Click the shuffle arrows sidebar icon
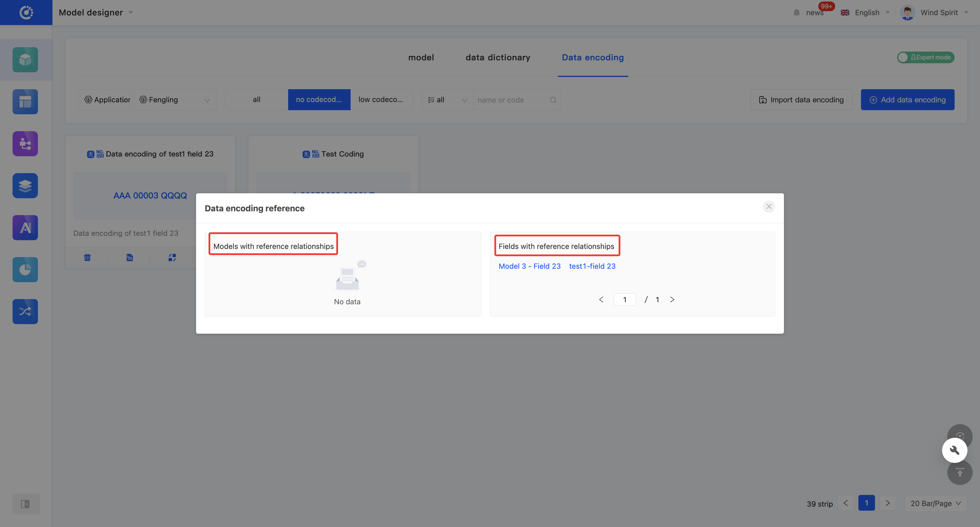Screen dimensions: 980x527 [x=25, y=311]
